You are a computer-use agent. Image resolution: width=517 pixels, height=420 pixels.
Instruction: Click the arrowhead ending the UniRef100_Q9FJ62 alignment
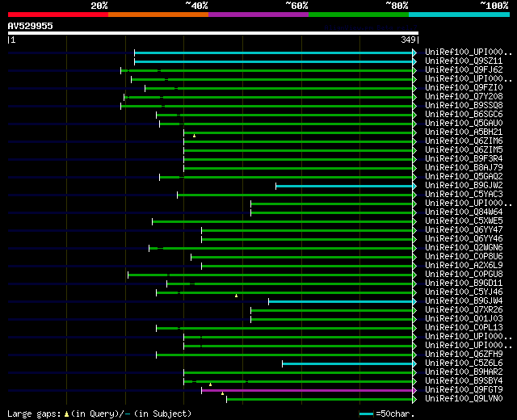[x=414, y=70]
